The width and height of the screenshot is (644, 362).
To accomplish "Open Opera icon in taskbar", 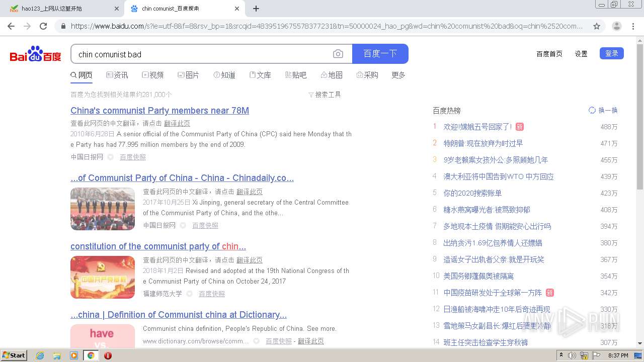I will point(108,355).
